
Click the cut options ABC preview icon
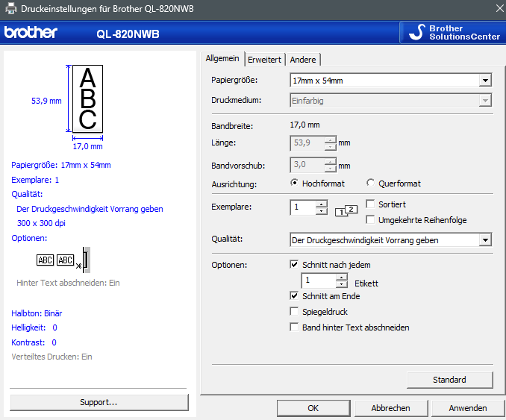click(60, 260)
